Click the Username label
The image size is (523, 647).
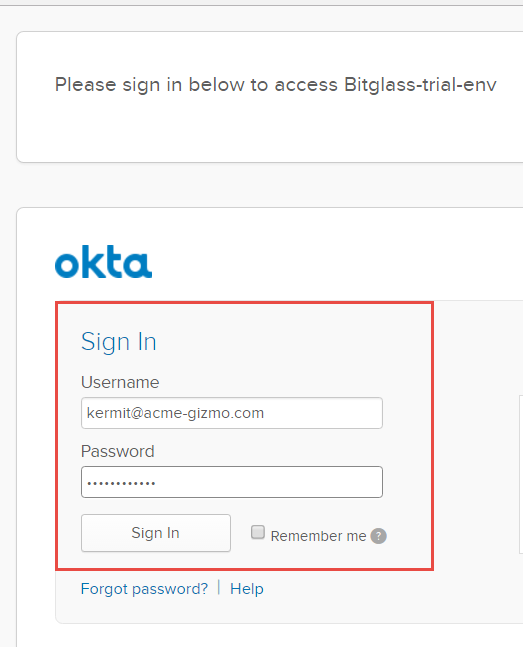[x=120, y=383]
